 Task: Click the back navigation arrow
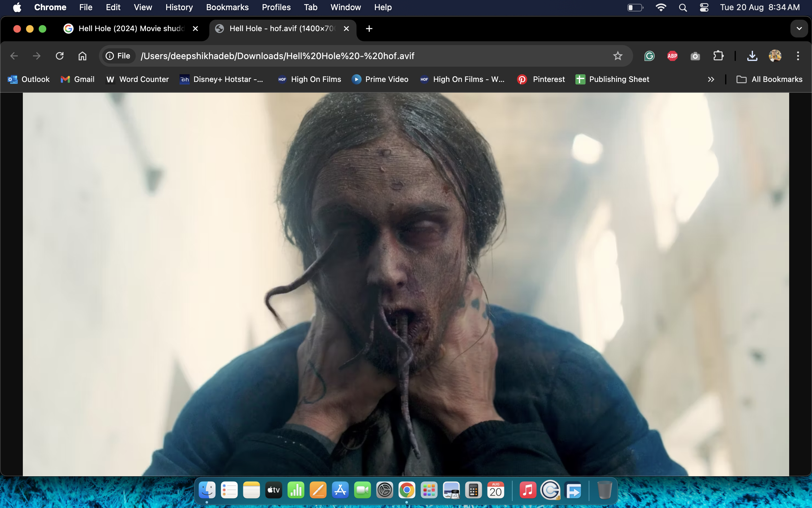pyautogui.click(x=14, y=56)
